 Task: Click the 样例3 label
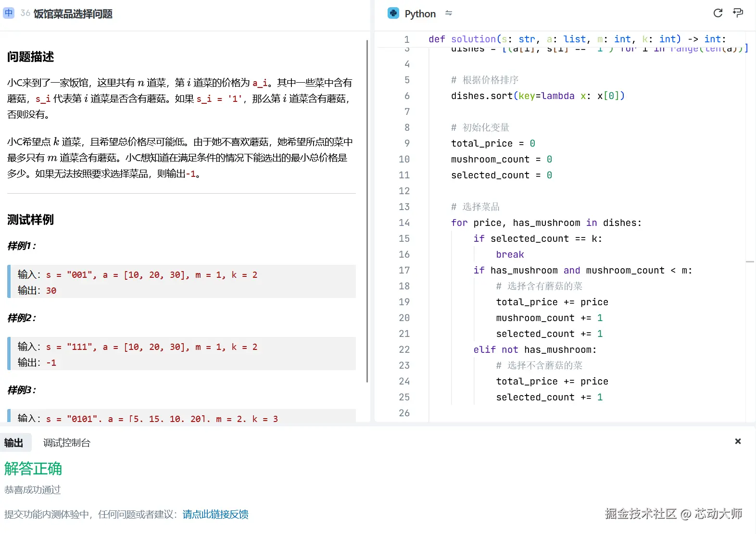tap(22, 390)
